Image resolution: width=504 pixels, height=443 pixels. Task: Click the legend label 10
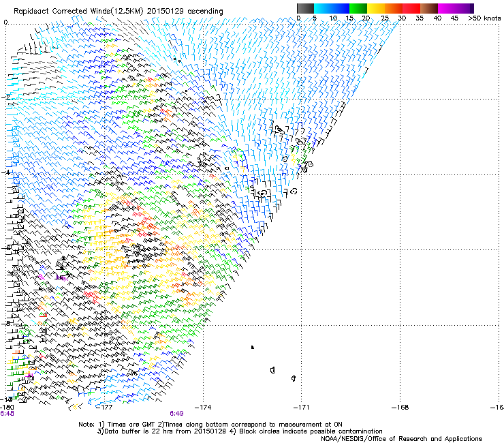pyautogui.click(x=333, y=18)
